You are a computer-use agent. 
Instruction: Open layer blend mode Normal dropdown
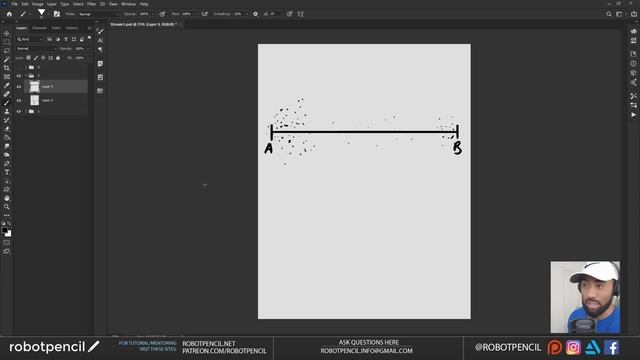click(x=36, y=49)
